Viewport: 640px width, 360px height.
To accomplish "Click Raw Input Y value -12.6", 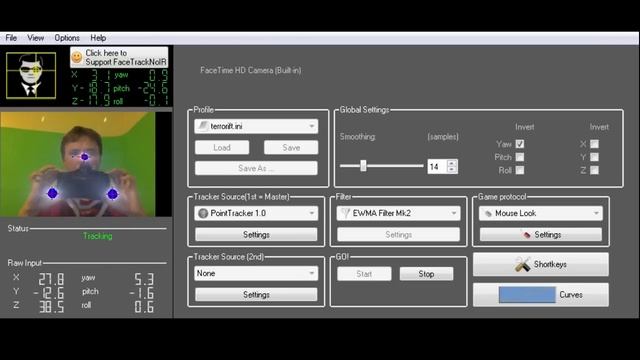I will (49, 293).
